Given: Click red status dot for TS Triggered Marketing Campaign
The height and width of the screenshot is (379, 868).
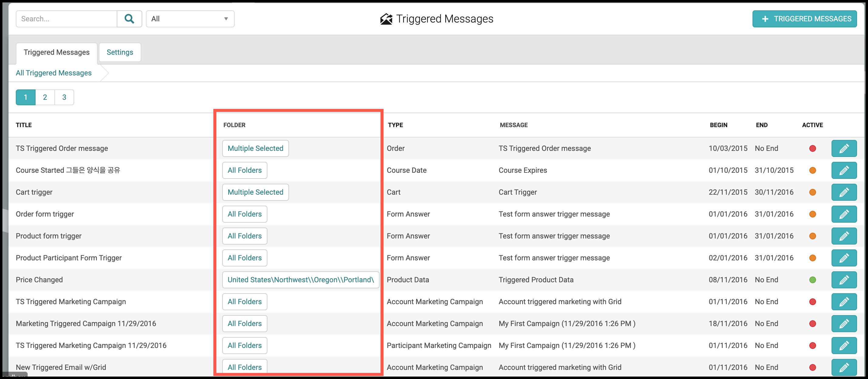Looking at the screenshot, I should click(812, 302).
